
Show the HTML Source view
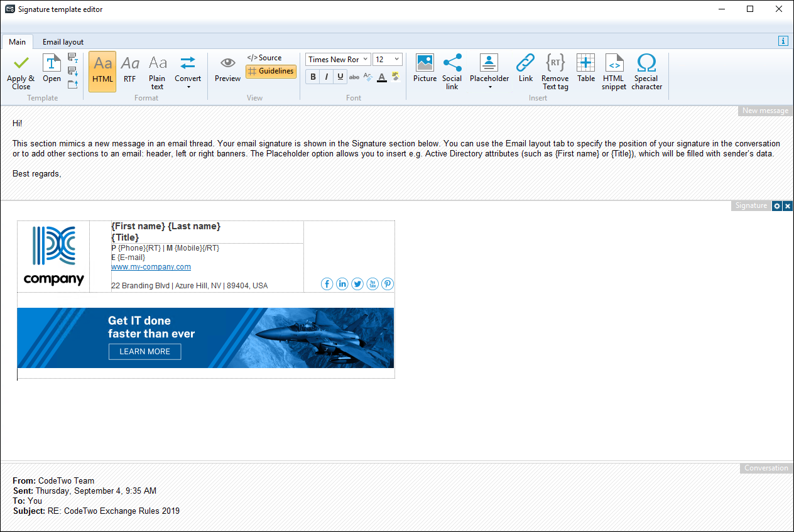(264, 58)
